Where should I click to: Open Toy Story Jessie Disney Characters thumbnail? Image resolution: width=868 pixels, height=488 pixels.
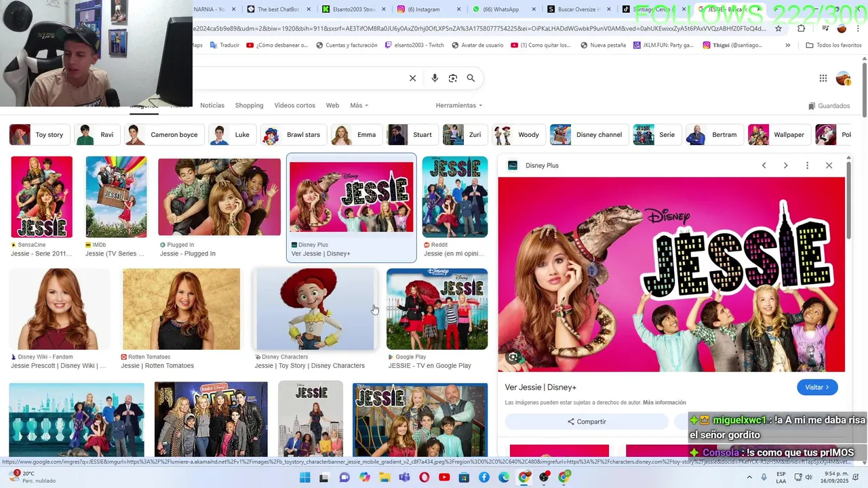(315, 309)
